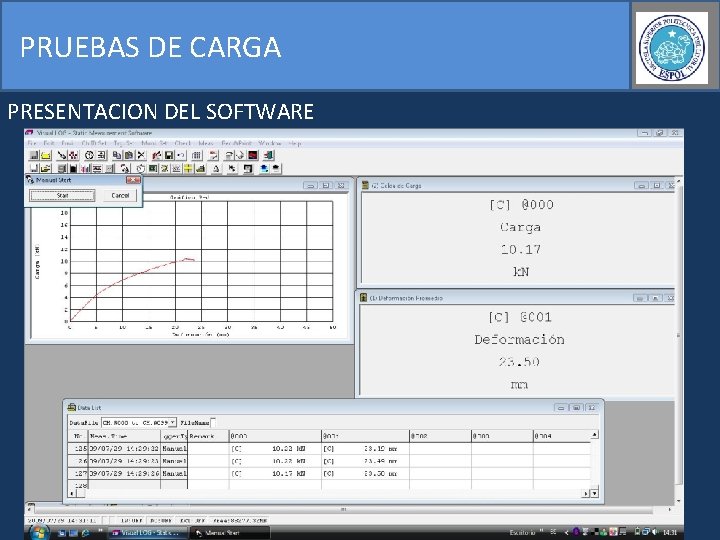Screen dimensions: 720x540
Task: Open the Check menu
Action: (182, 143)
